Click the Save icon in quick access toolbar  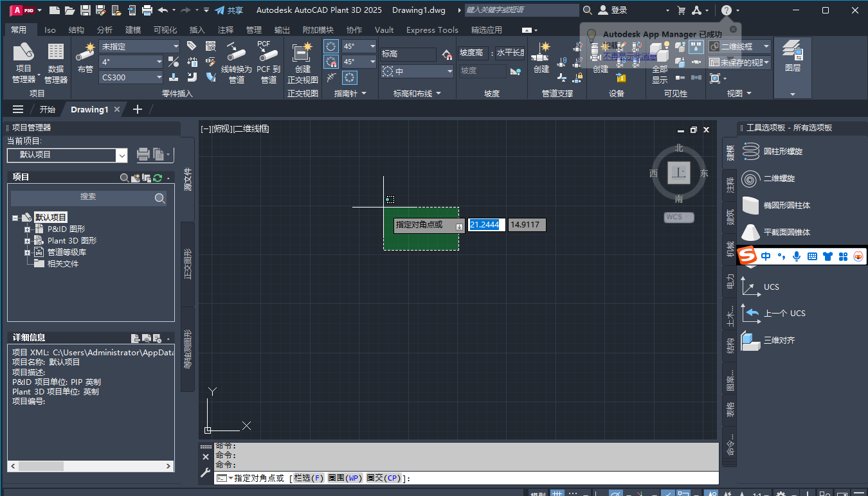tap(85, 10)
